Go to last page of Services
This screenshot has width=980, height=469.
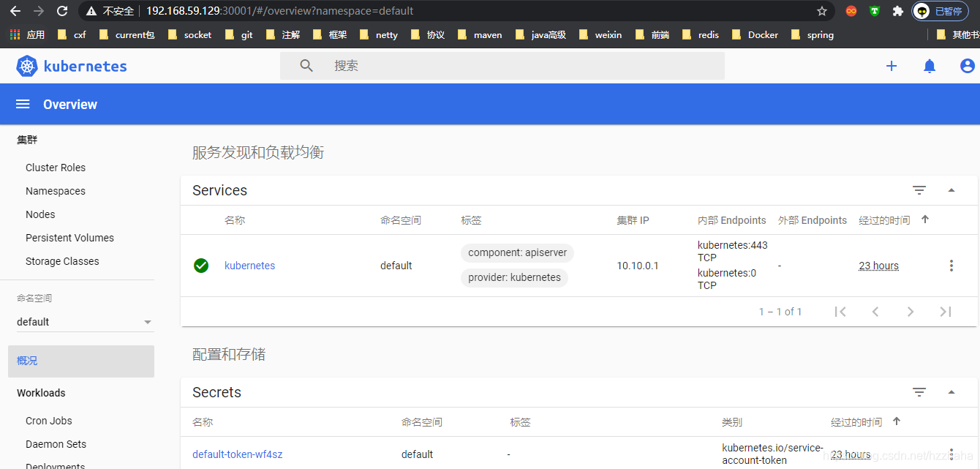click(946, 312)
